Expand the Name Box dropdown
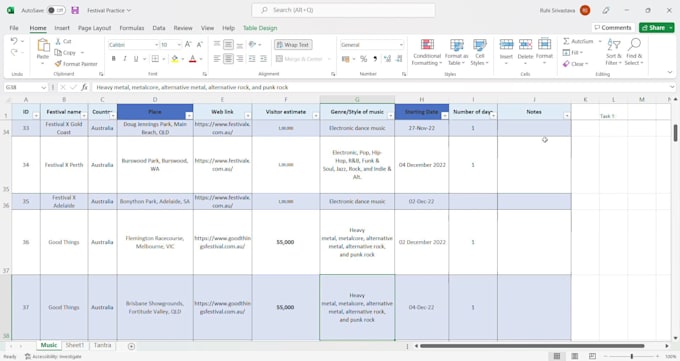 [x=43, y=87]
